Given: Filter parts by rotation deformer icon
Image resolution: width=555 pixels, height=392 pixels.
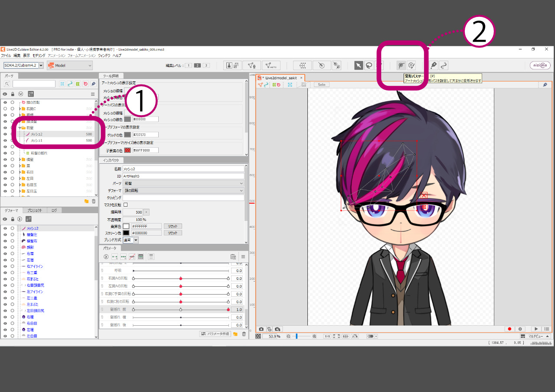Looking at the screenshot, I should [x=86, y=84].
